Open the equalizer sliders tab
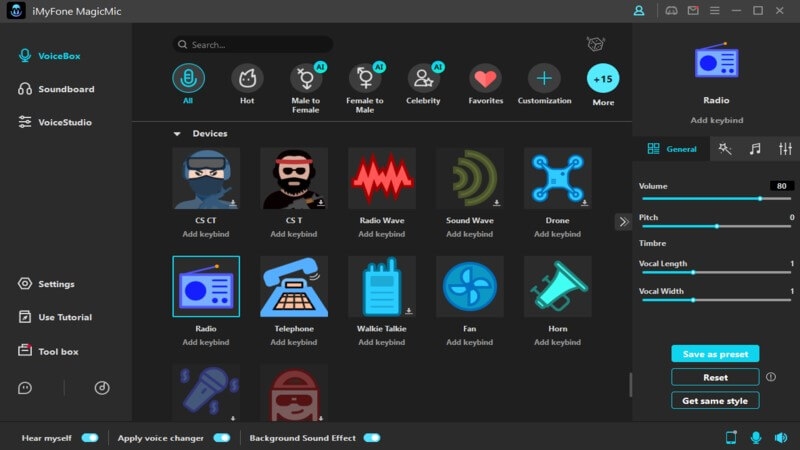 pyautogui.click(x=785, y=149)
